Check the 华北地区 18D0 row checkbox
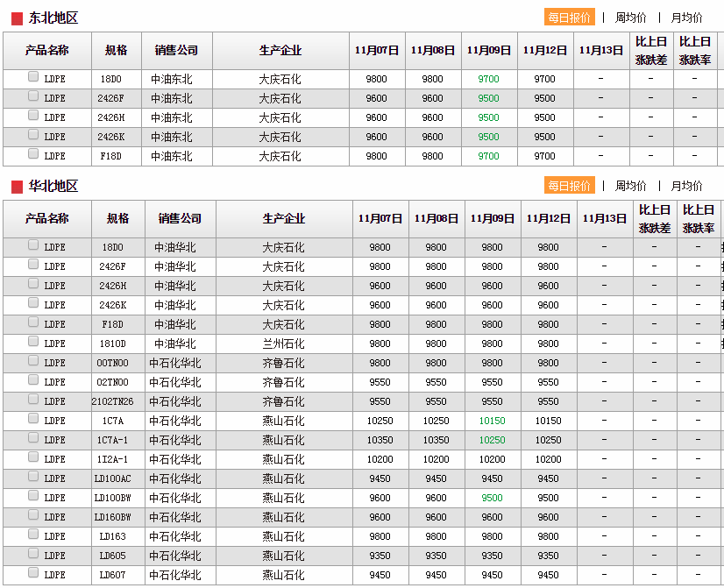This screenshot has height=588, width=724. pyautogui.click(x=32, y=245)
